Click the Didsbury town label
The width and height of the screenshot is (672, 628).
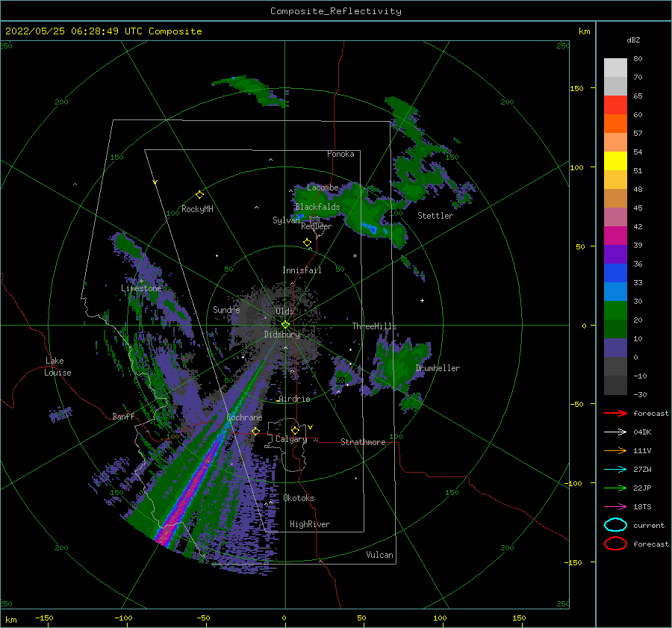(281, 335)
